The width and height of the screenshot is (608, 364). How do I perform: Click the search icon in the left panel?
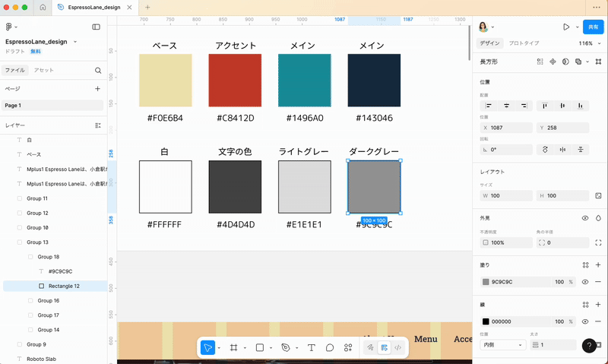pyautogui.click(x=98, y=70)
